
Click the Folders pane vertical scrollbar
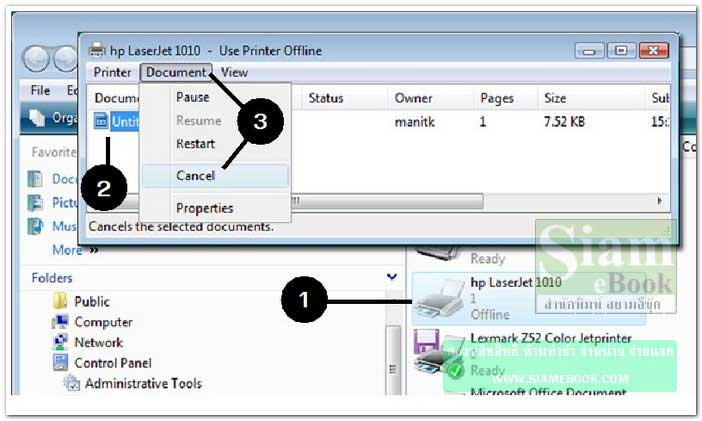click(x=393, y=358)
